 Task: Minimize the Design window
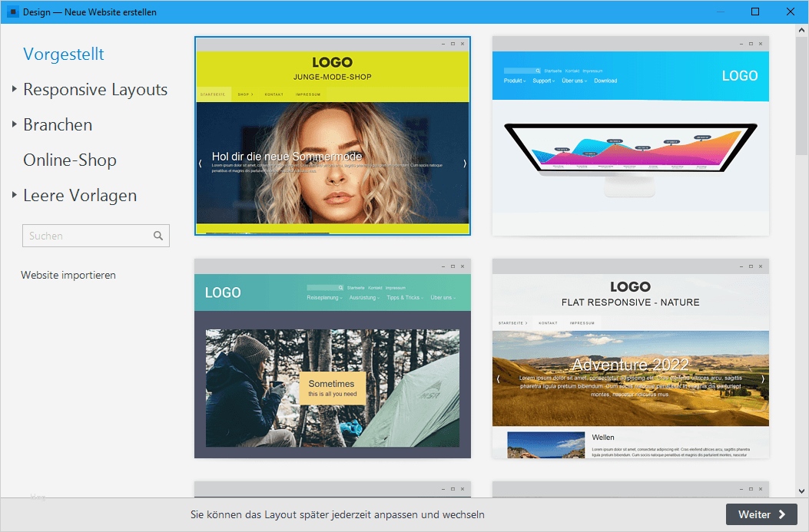pyautogui.click(x=720, y=12)
